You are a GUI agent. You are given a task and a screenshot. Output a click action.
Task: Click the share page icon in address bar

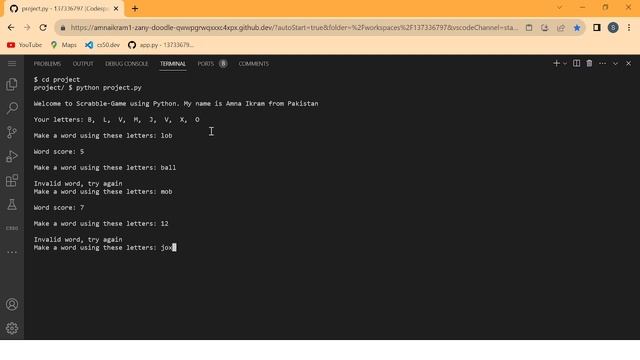561,28
